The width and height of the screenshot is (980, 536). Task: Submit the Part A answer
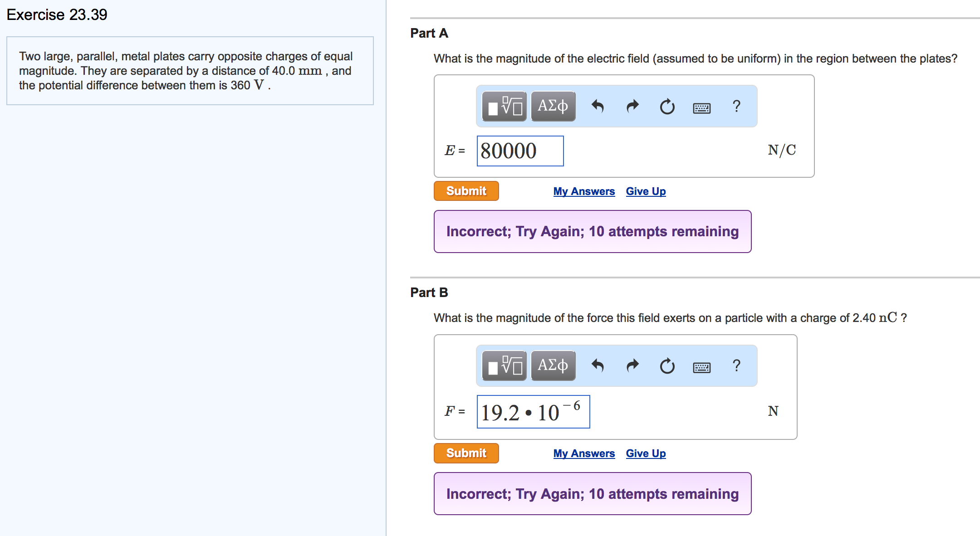466,191
